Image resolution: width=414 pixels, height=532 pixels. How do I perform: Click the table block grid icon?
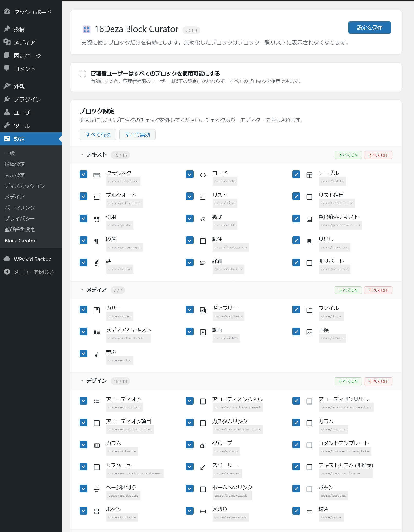(309, 175)
